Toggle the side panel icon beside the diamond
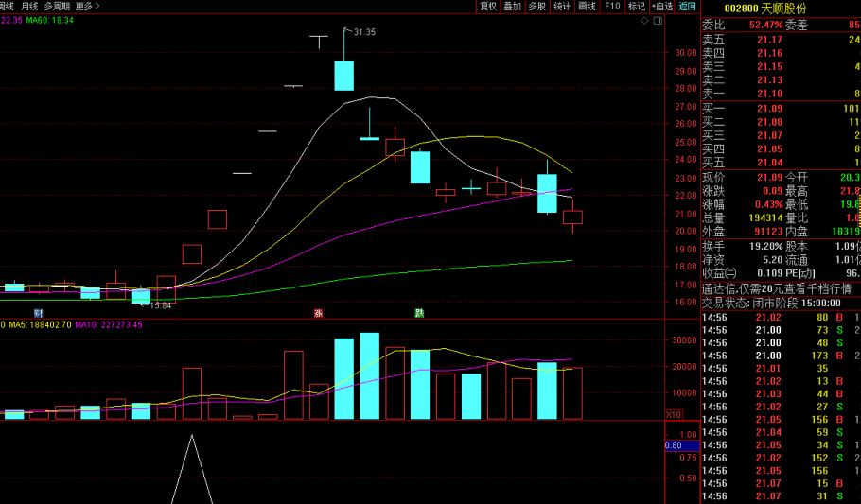The image size is (861, 504). pos(658,21)
